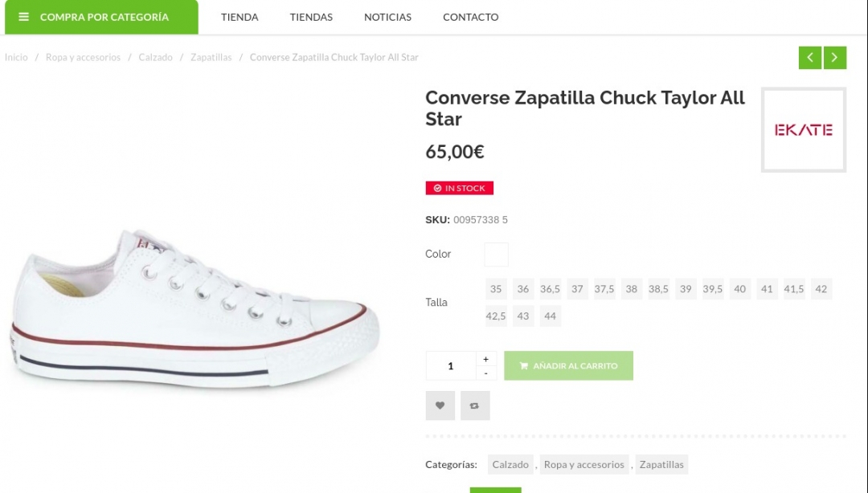Screen dimensions: 868x493
Task: Click the quantity input field
Action: 450,366
